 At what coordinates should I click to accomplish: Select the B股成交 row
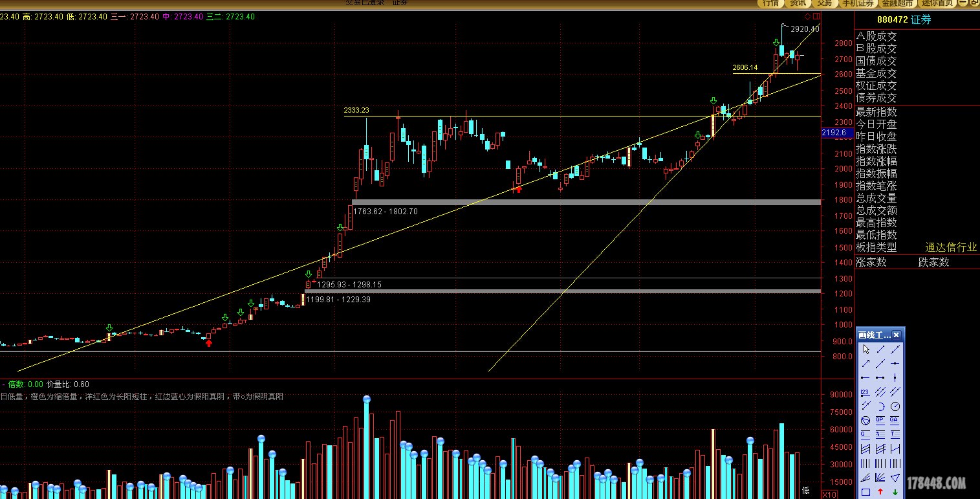click(877, 49)
